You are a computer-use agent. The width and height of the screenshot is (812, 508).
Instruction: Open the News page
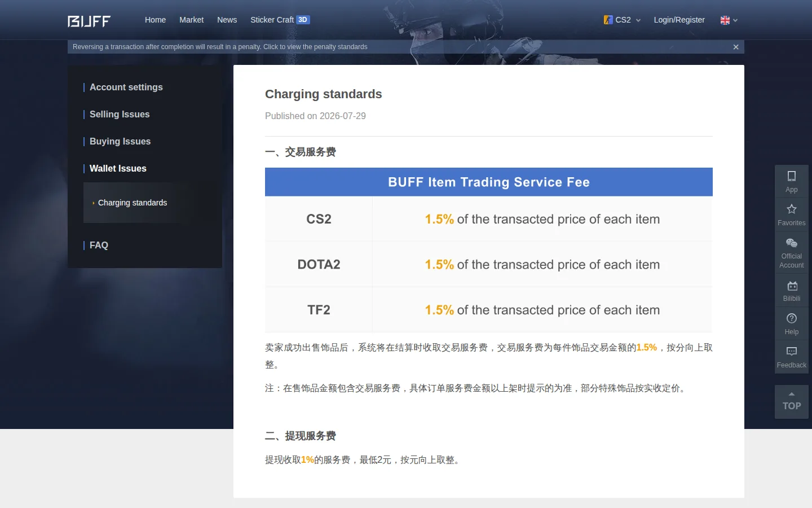pos(227,20)
